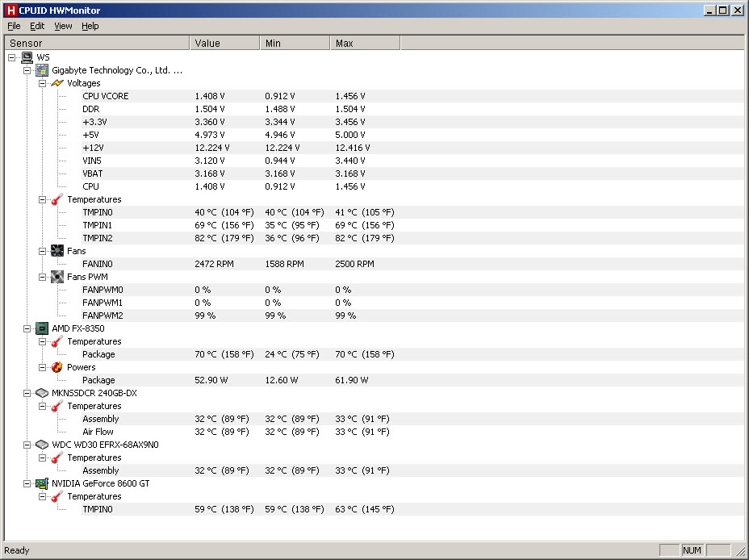Click the NUM status bar indicator

692,550
